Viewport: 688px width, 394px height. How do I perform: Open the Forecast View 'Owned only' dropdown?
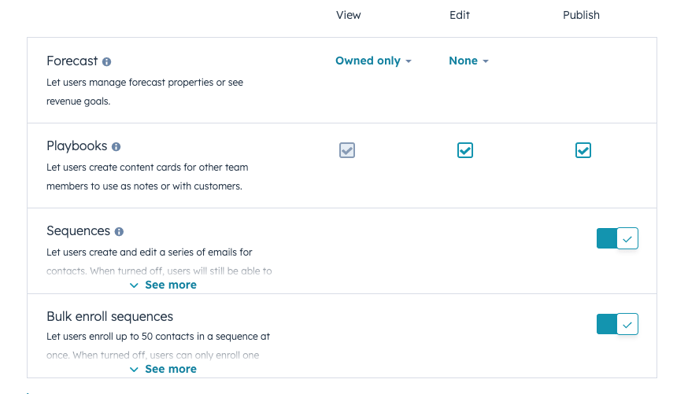373,61
